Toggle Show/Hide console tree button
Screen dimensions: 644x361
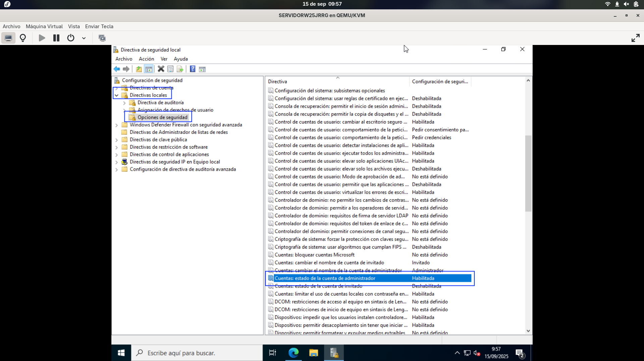pos(149,69)
